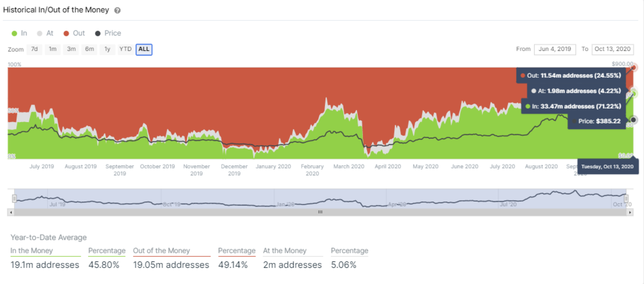Screen dimensions: 644x284
Task: Set zoom range to 7d
Action: click(34, 49)
